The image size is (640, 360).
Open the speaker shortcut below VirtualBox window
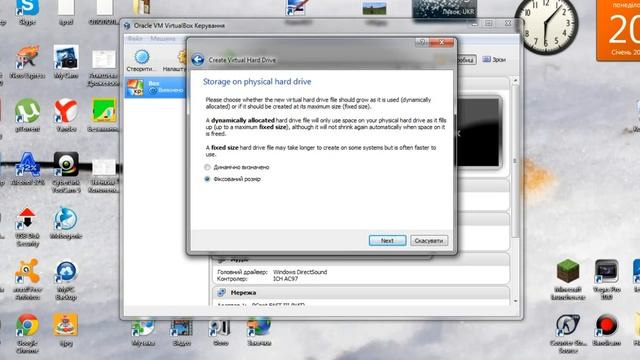pyautogui.click(x=220, y=333)
